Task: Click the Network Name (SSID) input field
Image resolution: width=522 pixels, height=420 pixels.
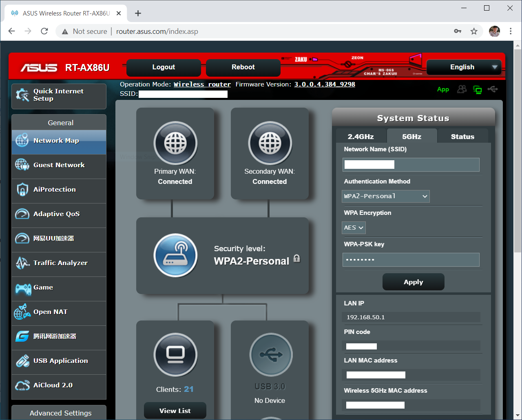Action: pos(411,165)
